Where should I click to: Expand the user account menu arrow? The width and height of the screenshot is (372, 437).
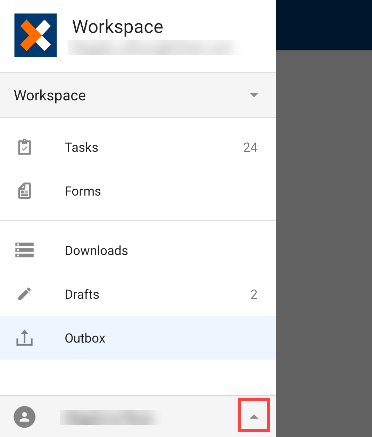coord(254,417)
